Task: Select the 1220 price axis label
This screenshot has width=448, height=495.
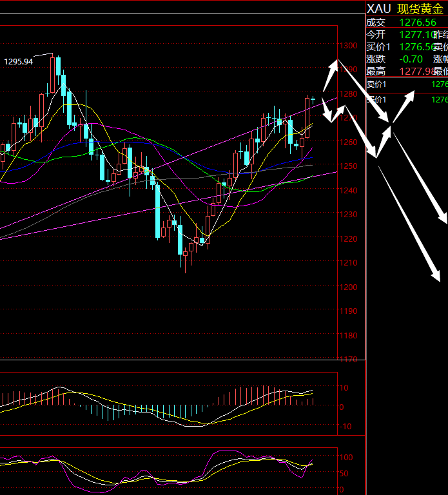Action: [349, 238]
